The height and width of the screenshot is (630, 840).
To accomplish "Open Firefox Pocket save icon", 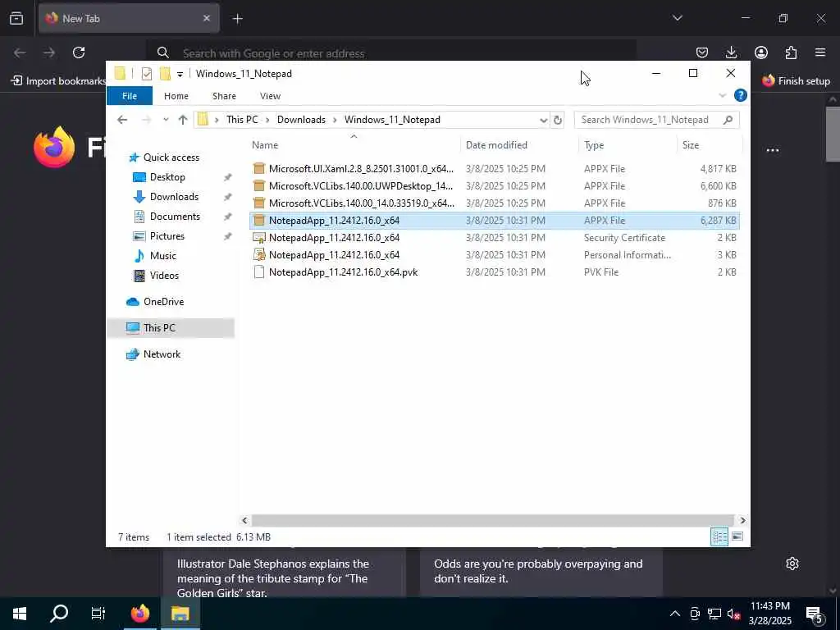I will 702,52.
